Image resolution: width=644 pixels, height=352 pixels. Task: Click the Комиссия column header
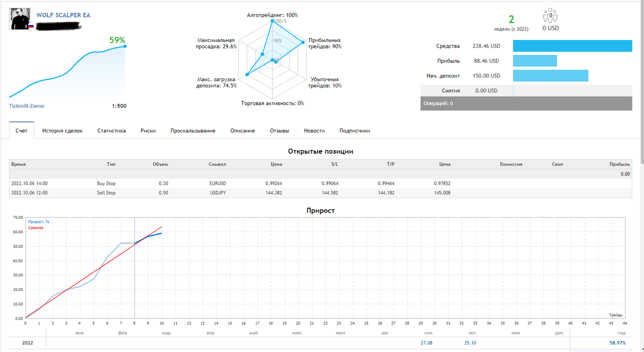pyautogui.click(x=511, y=164)
